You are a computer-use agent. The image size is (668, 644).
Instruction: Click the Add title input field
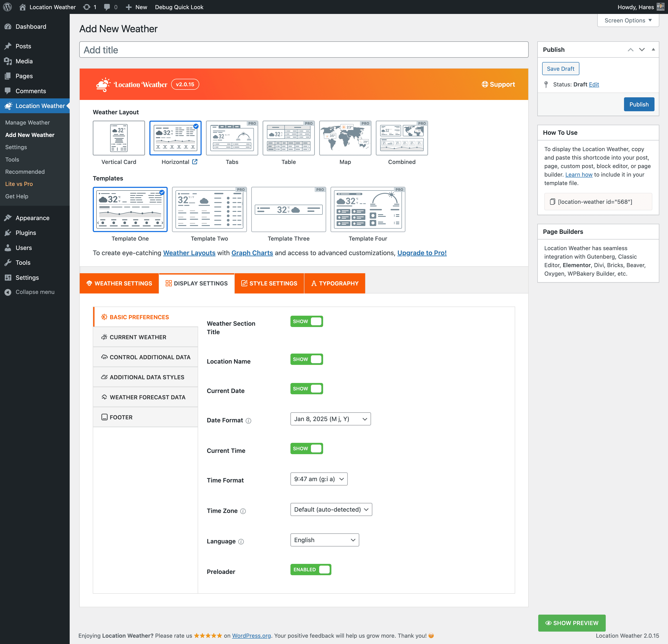coord(303,50)
